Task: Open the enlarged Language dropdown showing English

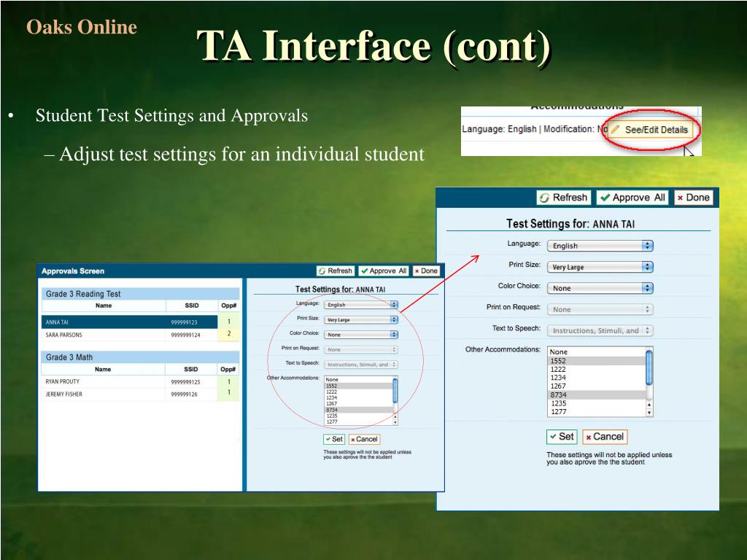Action: pyautogui.click(x=600, y=246)
